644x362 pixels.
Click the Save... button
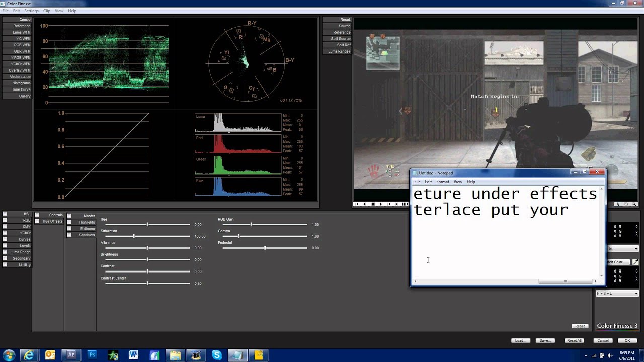(x=544, y=340)
